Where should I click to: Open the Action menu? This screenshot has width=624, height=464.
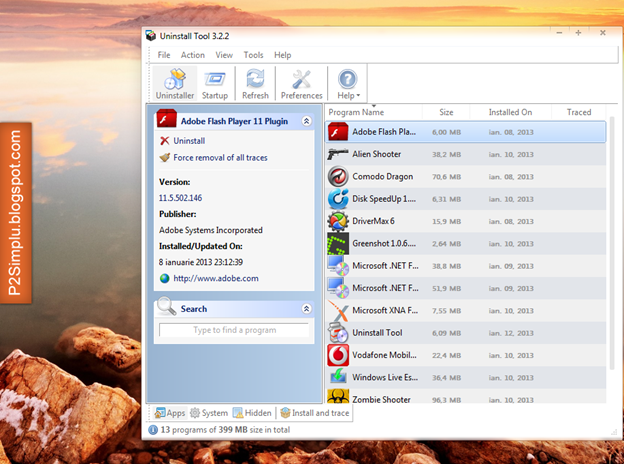click(x=193, y=55)
